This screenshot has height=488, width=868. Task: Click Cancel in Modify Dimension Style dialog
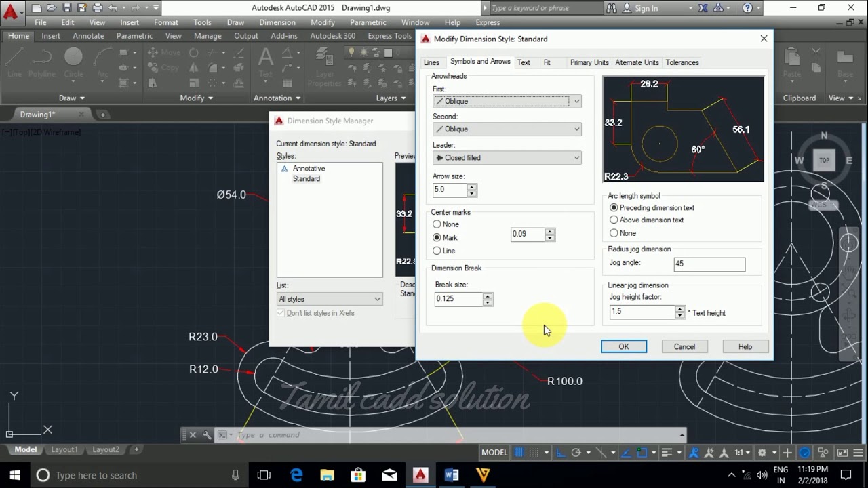click(684, 347)
